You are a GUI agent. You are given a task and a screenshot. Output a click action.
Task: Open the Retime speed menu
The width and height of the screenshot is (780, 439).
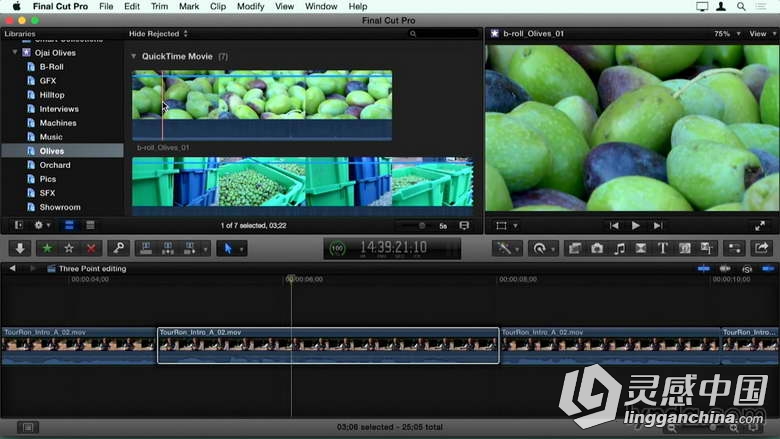(541, 248)
